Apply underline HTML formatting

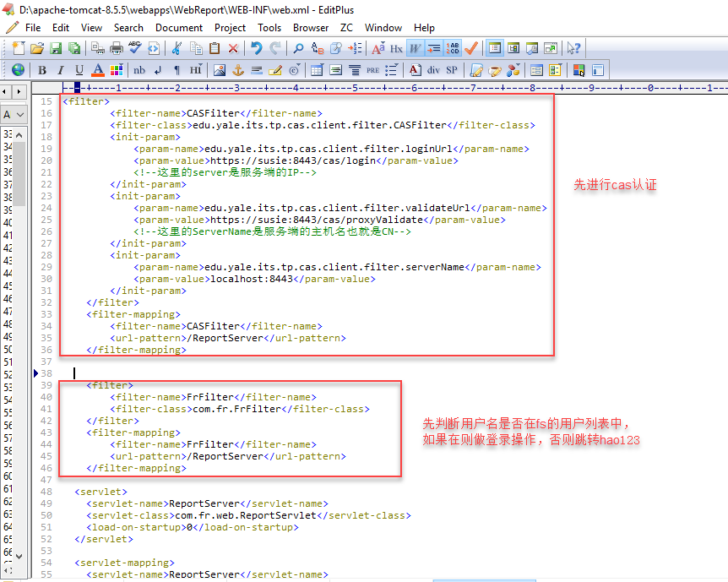[x=79, y=70]
